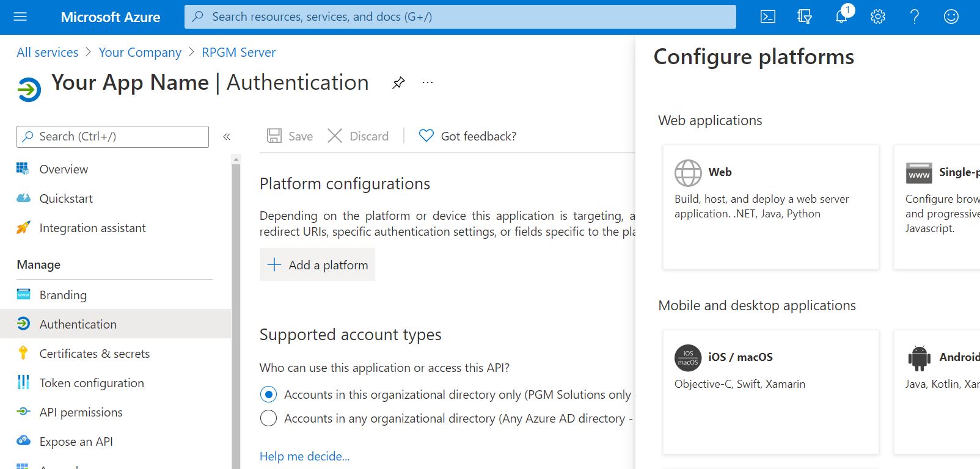980x469 pixels.
Task: Collapse the left navigation sidebar
Action: (x=227, y=137)
